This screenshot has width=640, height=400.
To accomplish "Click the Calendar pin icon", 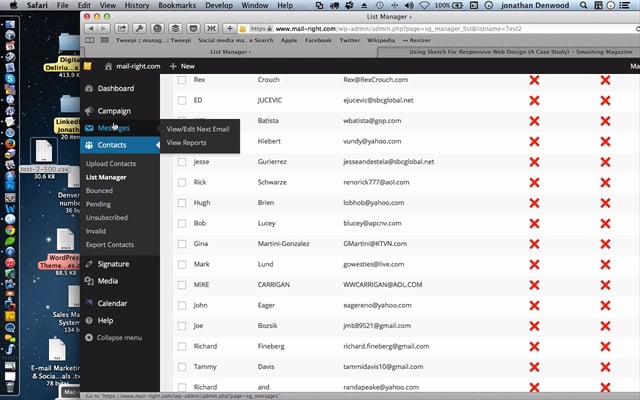I will (89, 303).
